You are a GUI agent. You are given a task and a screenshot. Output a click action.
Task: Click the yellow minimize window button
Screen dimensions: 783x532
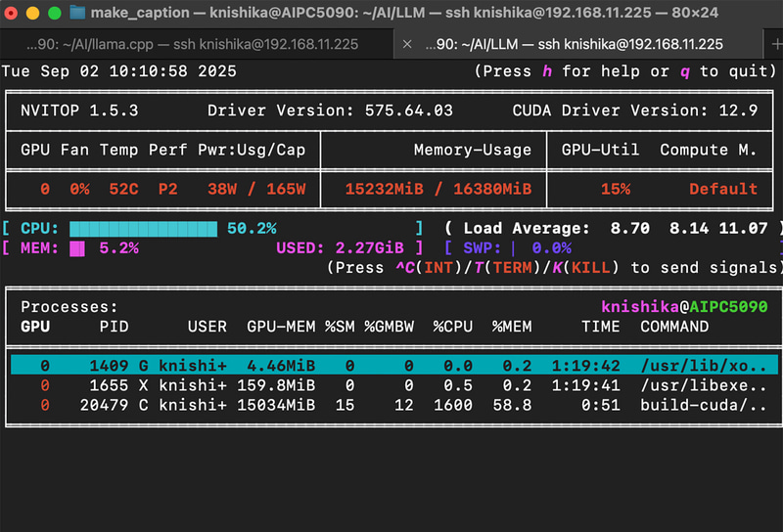[x=32, y=13]
